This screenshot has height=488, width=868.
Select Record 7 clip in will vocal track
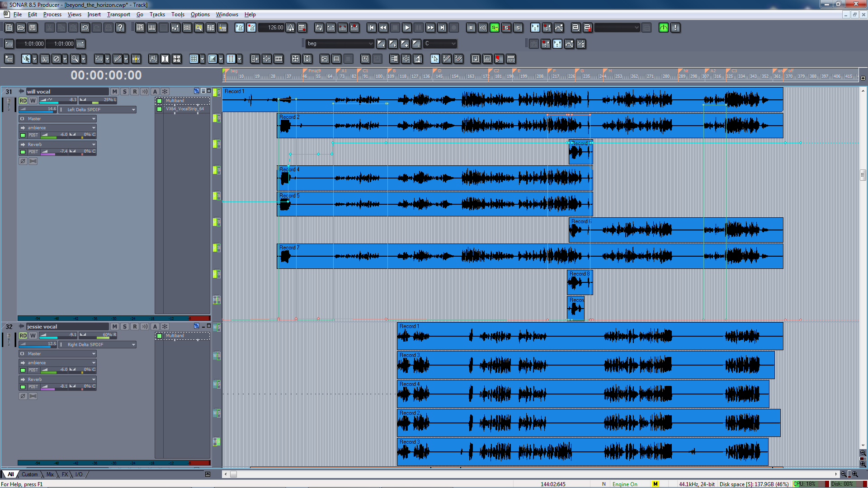pos(529,256)
